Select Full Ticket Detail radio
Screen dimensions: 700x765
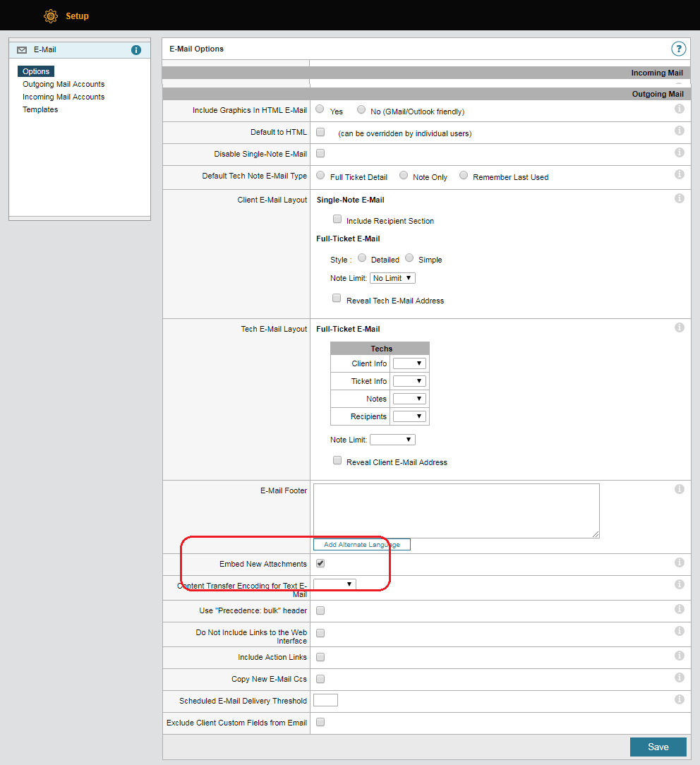pyautogui.click(x=320, y=175)
